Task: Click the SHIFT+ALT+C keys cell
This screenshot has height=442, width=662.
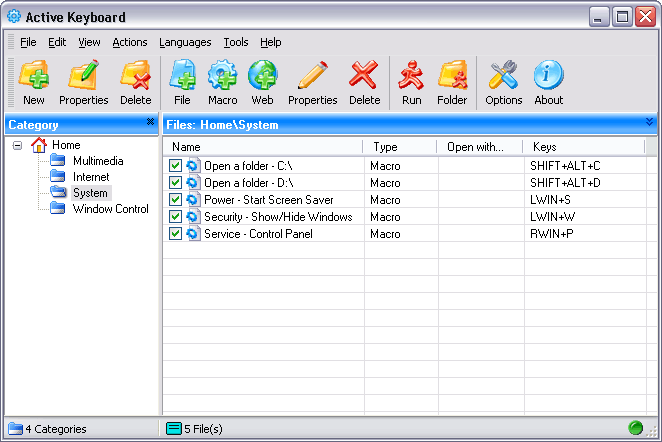Action: coord(565,165)
